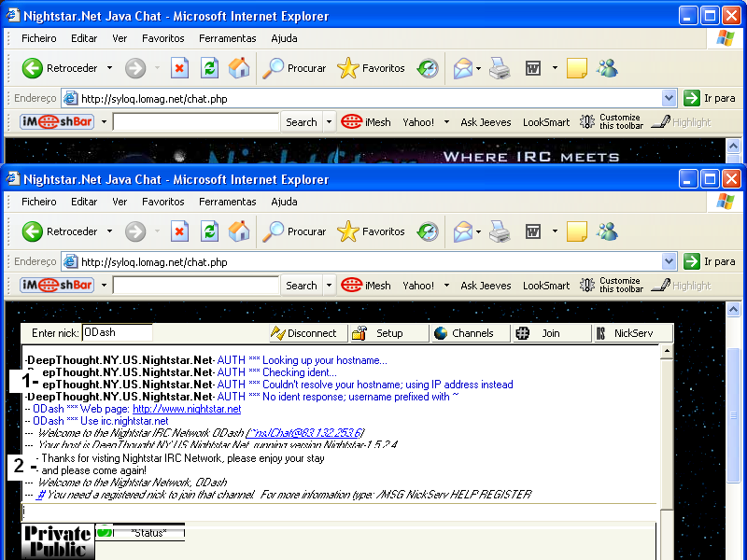
Task: Click Customize this toolbar in background window
Action: (x=612, y=121)
